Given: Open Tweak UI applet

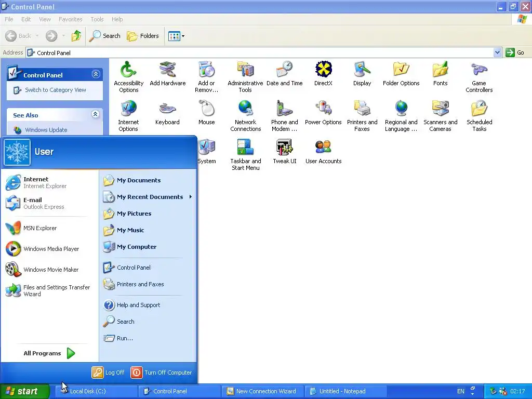Looking at the screenshot, I should 284,152.
